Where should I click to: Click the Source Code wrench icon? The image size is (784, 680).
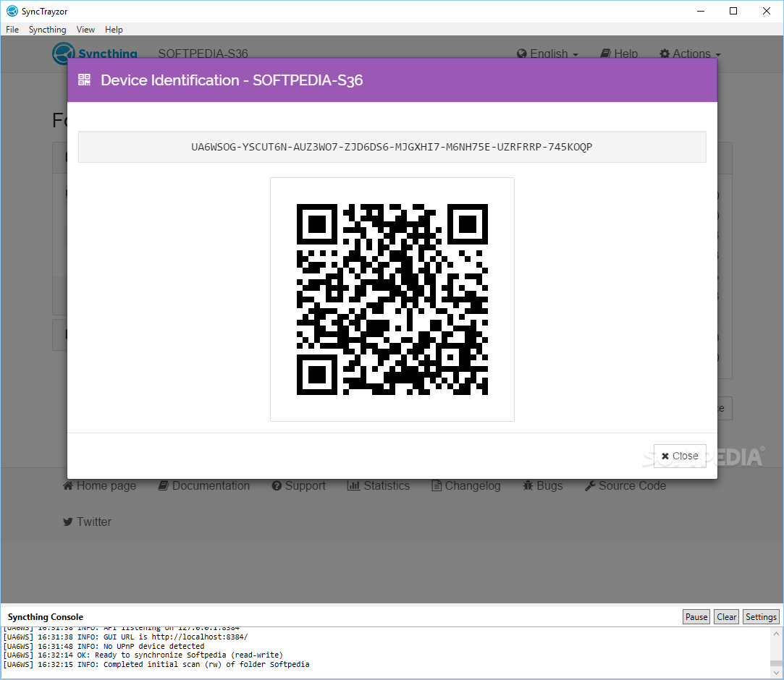[x=590, y=485]
